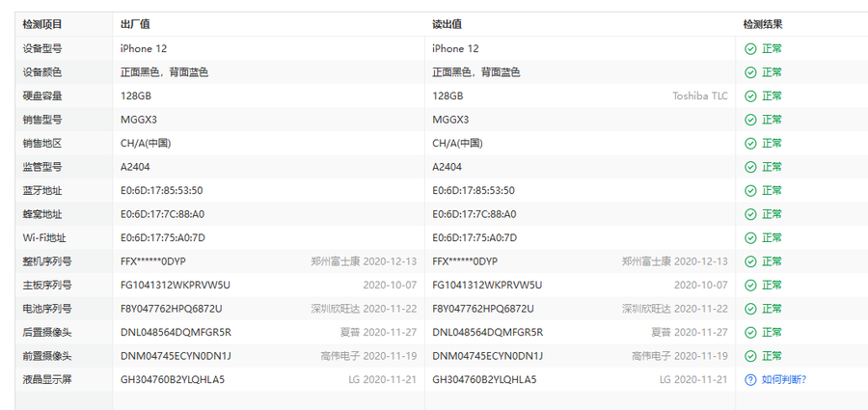
Task: Click E0:6D:17:75:A0:7D in the 读出值 column
Action: click(x=475, y=237)
